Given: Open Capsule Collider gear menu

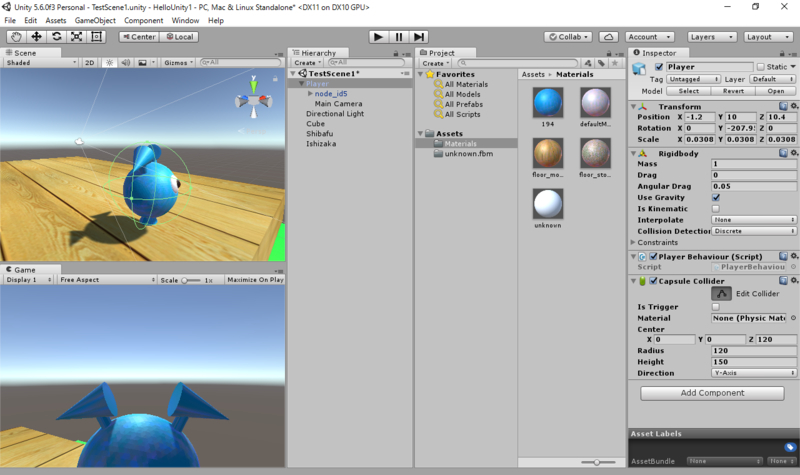Looking at the screenshot, I should click(794, 281).
